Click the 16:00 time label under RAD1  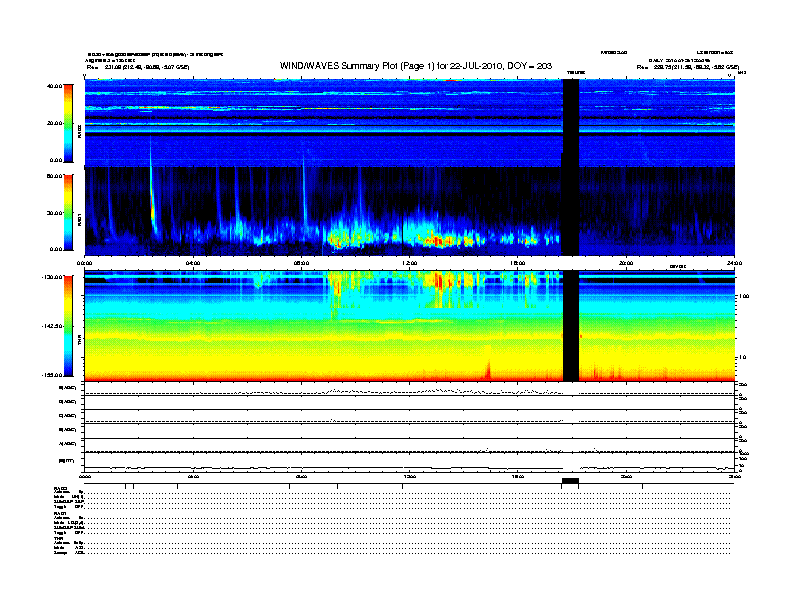pos(518,263)
